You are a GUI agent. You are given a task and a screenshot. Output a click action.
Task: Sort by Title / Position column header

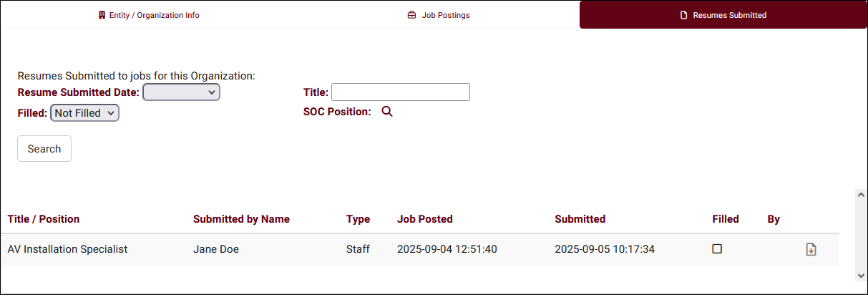pos(44,219)
